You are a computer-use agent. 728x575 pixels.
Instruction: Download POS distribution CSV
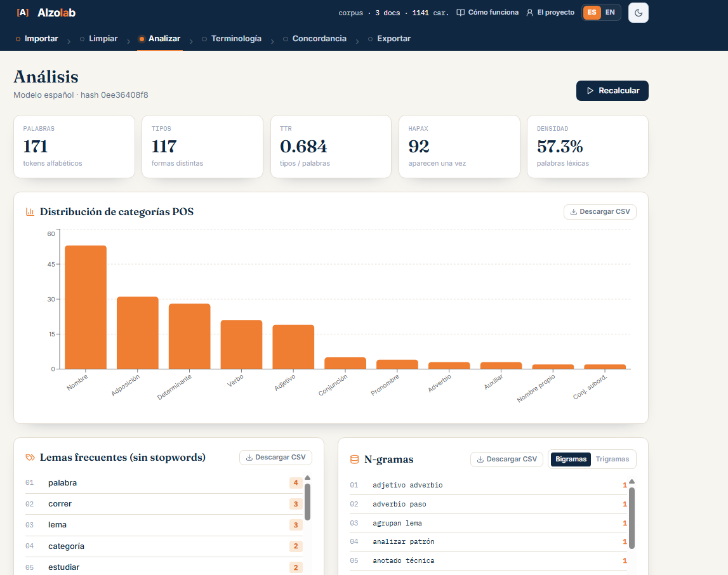[600, 211]
